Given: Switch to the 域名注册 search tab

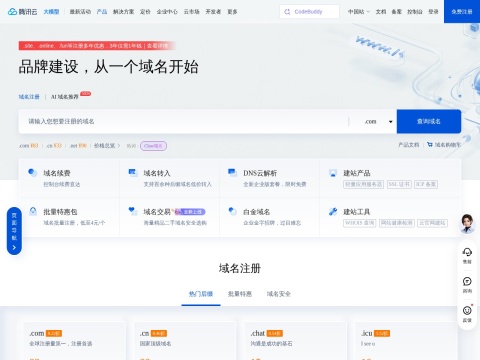Looking at the screenshot, I should 29,97.
